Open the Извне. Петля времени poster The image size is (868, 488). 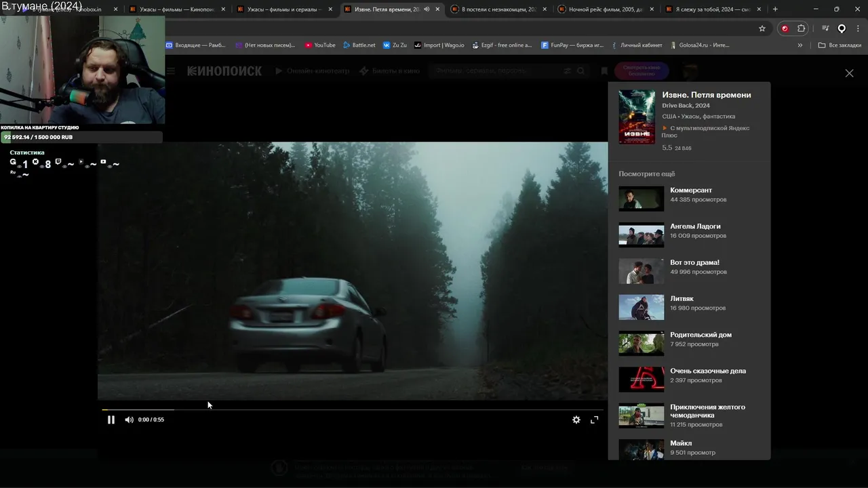pos(637,117)
